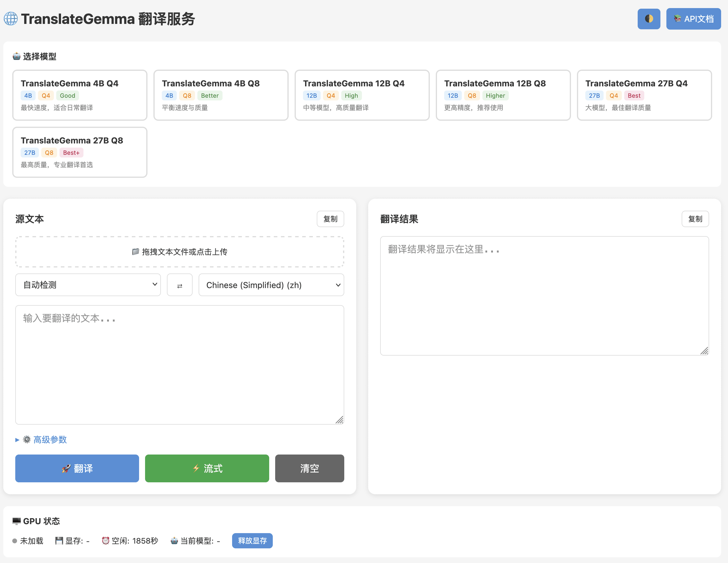728x563 pixels.
Task: Copy the translation result with 复制
Action: 695,219
